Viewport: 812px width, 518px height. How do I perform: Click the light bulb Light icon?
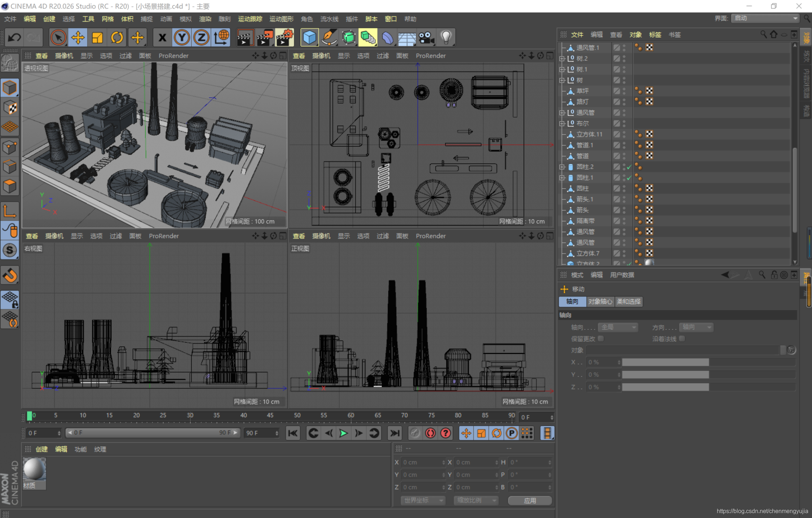pos(446,37)
